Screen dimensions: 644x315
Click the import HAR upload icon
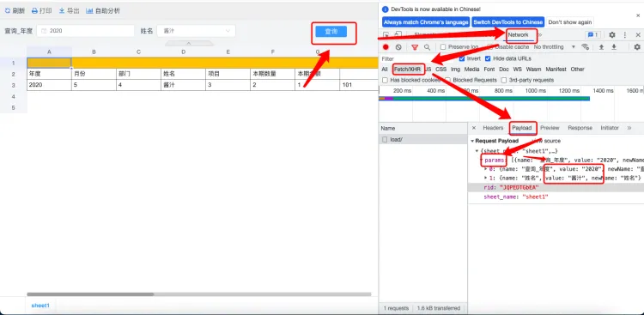point(601,47)
